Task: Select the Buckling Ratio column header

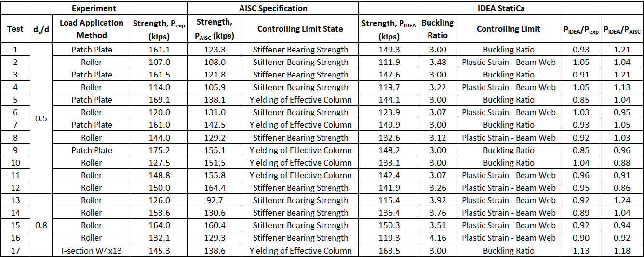Action: click(x=438, y=29)
